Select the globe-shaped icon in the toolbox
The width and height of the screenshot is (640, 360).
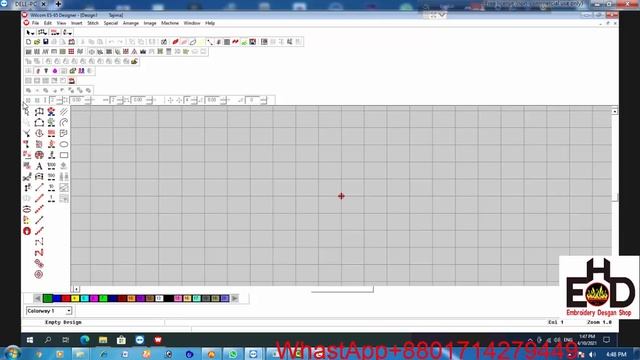click(x=39, y=155)
